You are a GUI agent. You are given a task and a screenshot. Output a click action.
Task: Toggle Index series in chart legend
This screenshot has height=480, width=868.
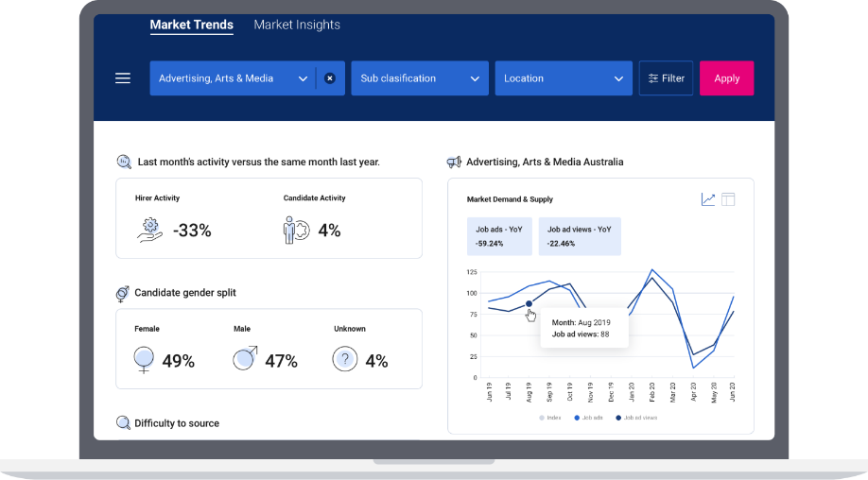pos(549,417)
